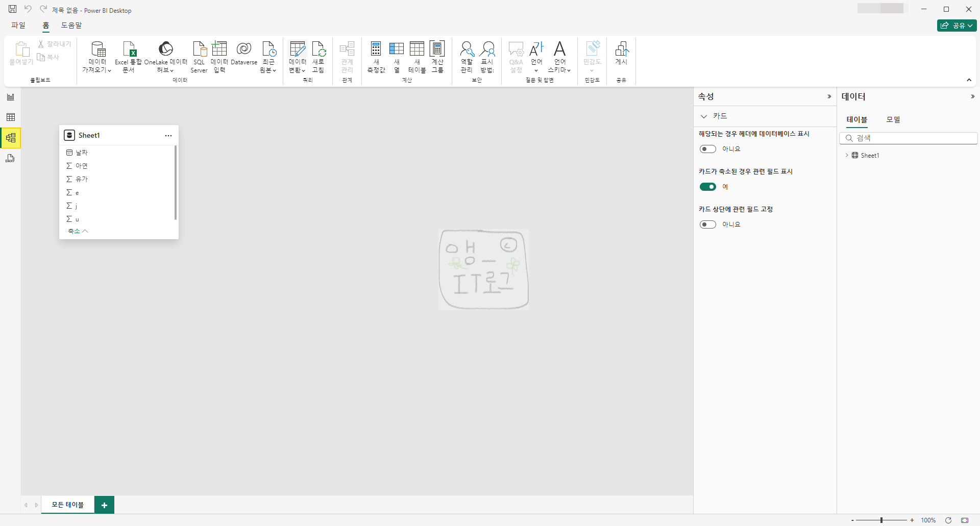
Task: Click 새 열 (New column) icon
Action: pyautogui.click(x=397, y=57)
